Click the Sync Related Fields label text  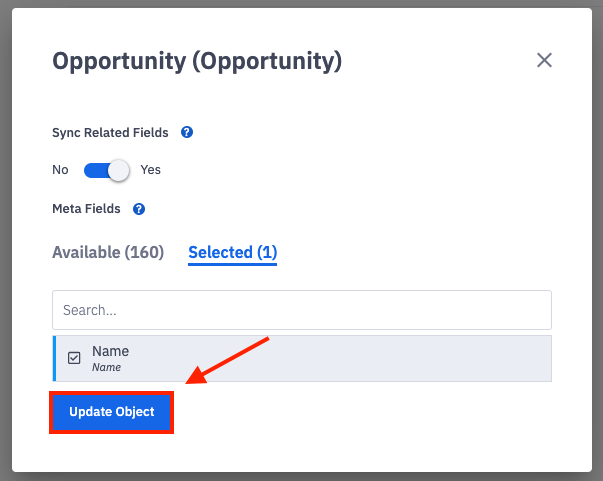point(110,132)
